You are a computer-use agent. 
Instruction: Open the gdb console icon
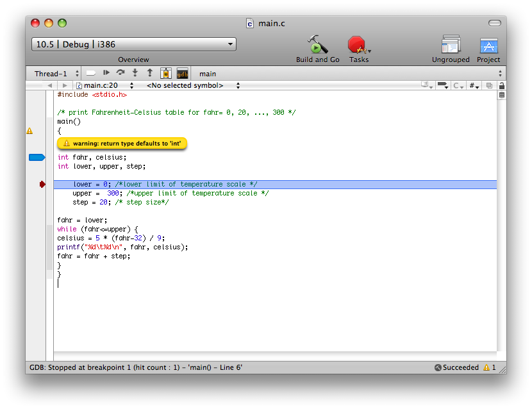tap(183, 73)
